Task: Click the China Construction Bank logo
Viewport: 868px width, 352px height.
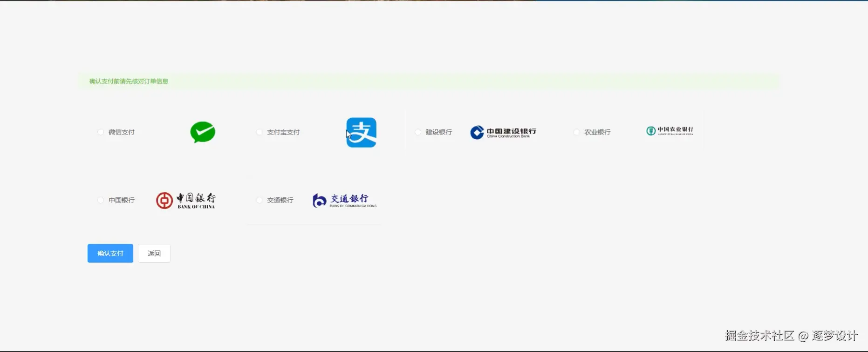Action: click(x=503, y=132)
